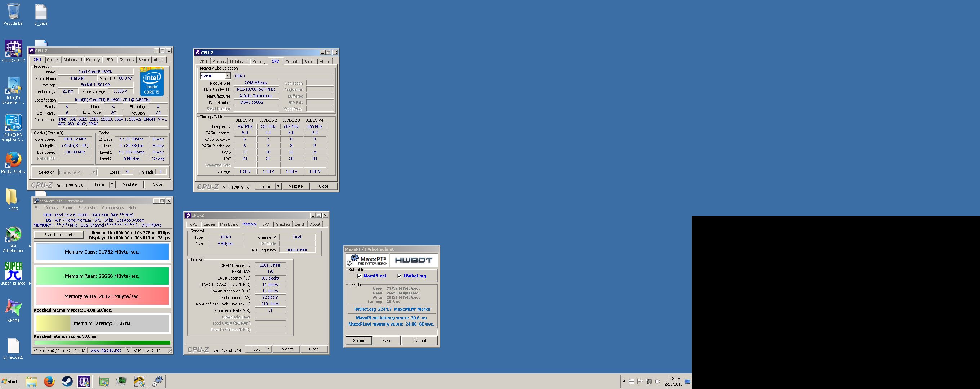Click the Memory-Latency 38.6 ns bar
The width and height of the screenshot is (980, 389).
pos(102,323)
